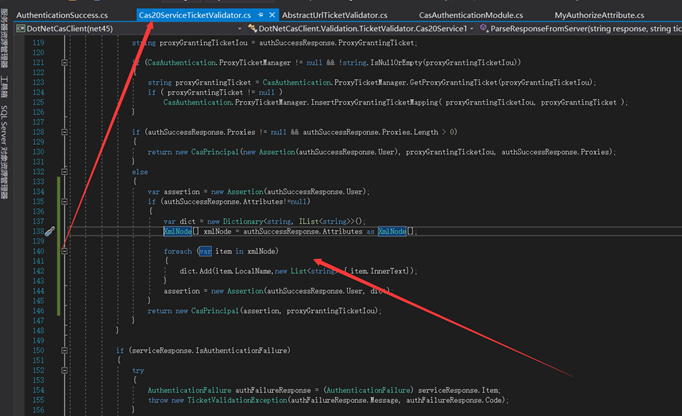Click authFailureResponse variable declaration on line 154

273,390
